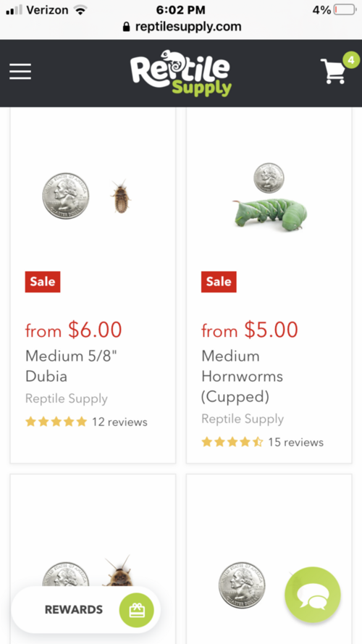View the 12 reviews for Dubia
362x644 pixels.
119,422
